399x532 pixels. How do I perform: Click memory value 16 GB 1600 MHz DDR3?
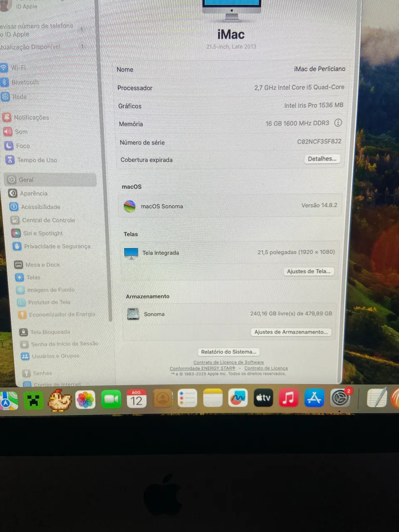click(x=297, y=123)
